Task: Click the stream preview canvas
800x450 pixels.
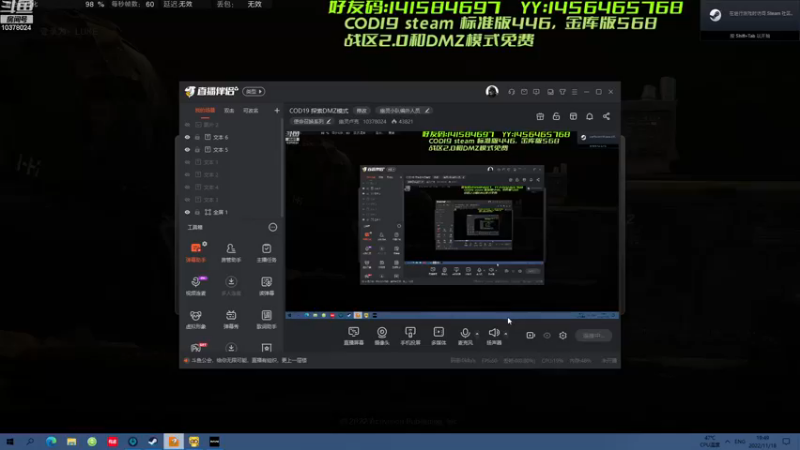Action: pyautogui.click(x=452, y=225)
